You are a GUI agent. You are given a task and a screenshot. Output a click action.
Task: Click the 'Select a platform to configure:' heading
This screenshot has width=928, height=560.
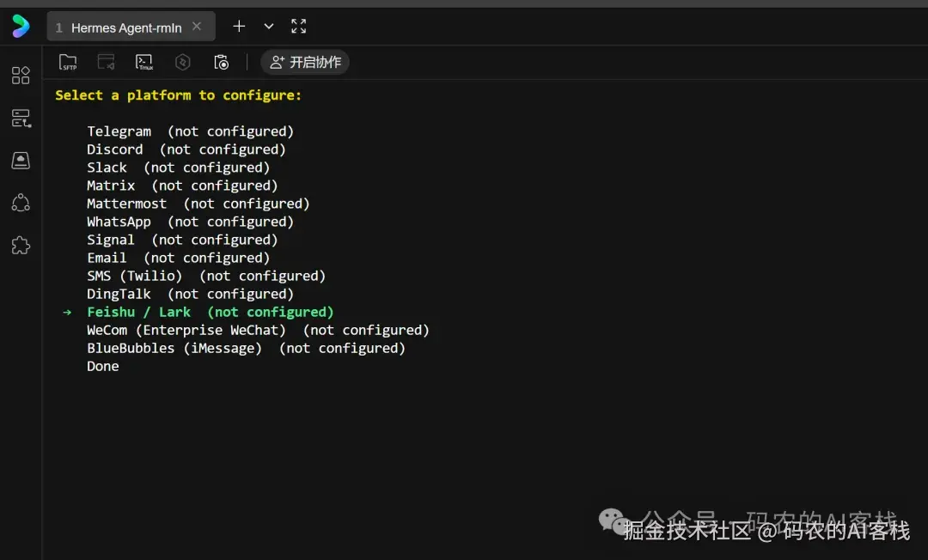pos(178,95)
